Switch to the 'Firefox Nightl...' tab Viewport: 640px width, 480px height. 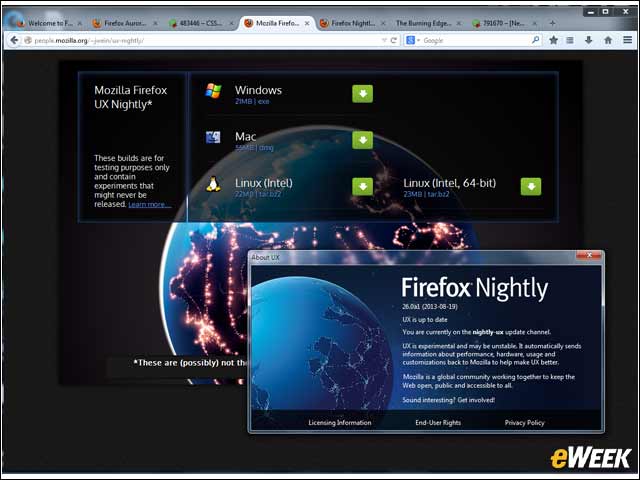click(x=352, y=23)
